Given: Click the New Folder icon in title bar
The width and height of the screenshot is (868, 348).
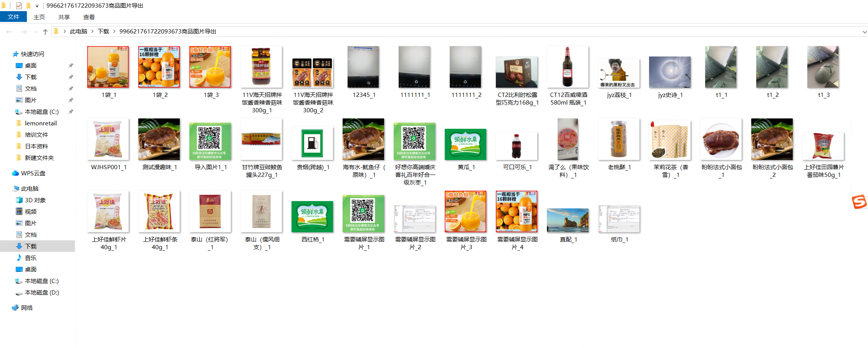Looking at the screenshot, I should tap(28, 6).
